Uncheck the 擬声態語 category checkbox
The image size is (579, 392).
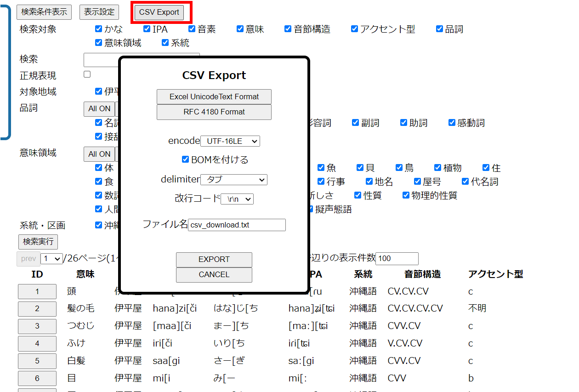(311, 209)
